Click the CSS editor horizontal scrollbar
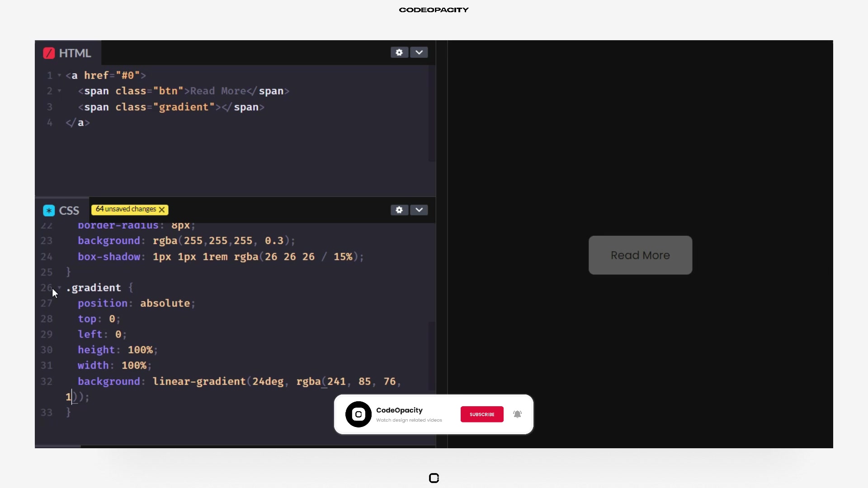This screenshot has height=488, width=868. coord(58,446)
